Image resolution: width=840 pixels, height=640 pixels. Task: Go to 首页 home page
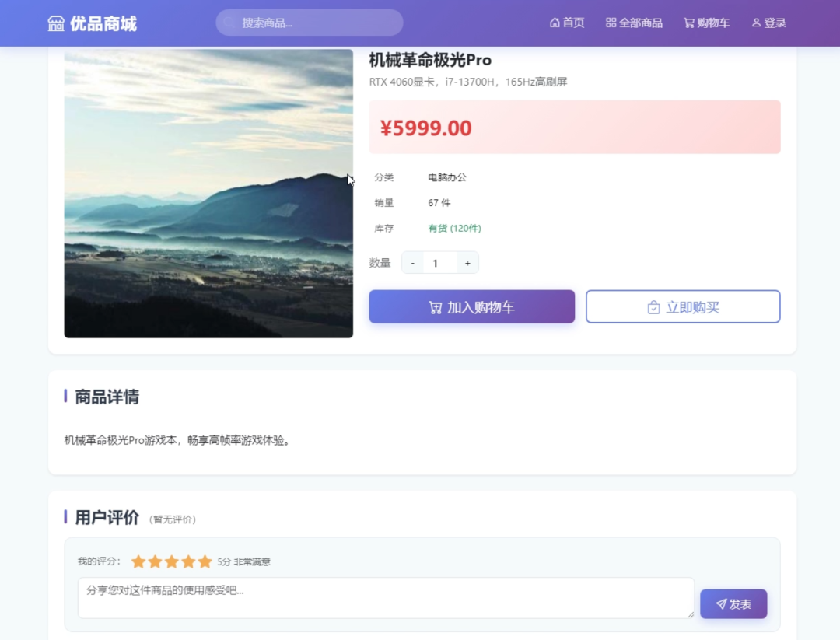567,23
